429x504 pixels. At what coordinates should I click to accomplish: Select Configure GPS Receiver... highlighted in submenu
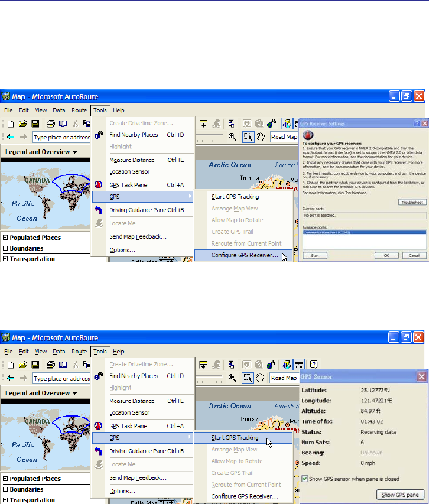[x=243, y=255]
